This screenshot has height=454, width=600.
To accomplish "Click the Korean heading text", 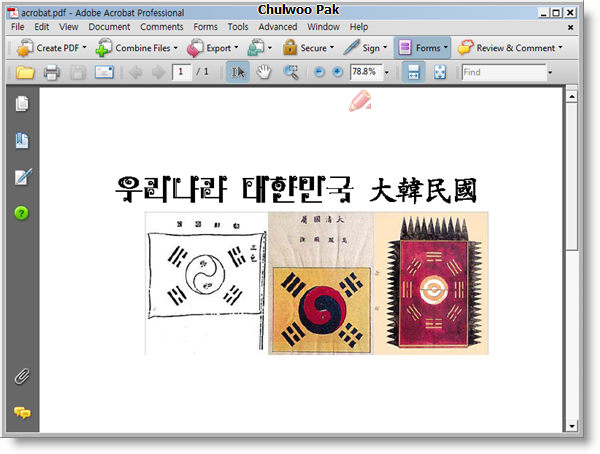I will (234, 189).
